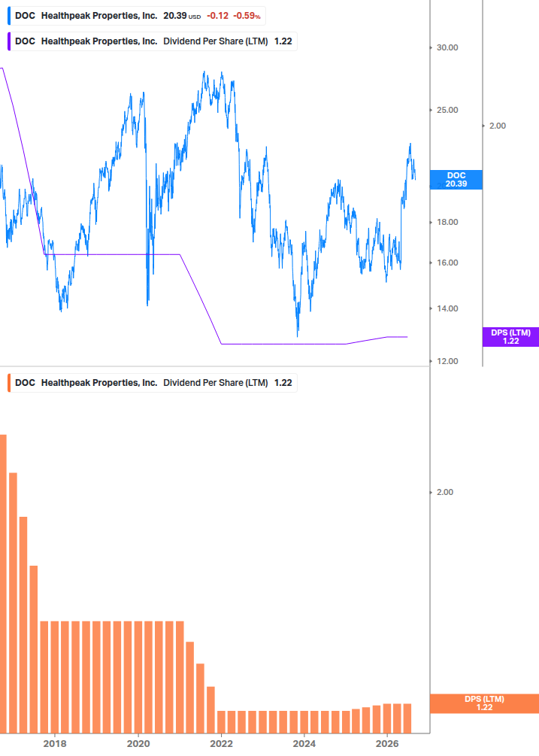Click the last orange bar before the axis
This screenshot has width=539, height=756.
[x=407, y=718]
